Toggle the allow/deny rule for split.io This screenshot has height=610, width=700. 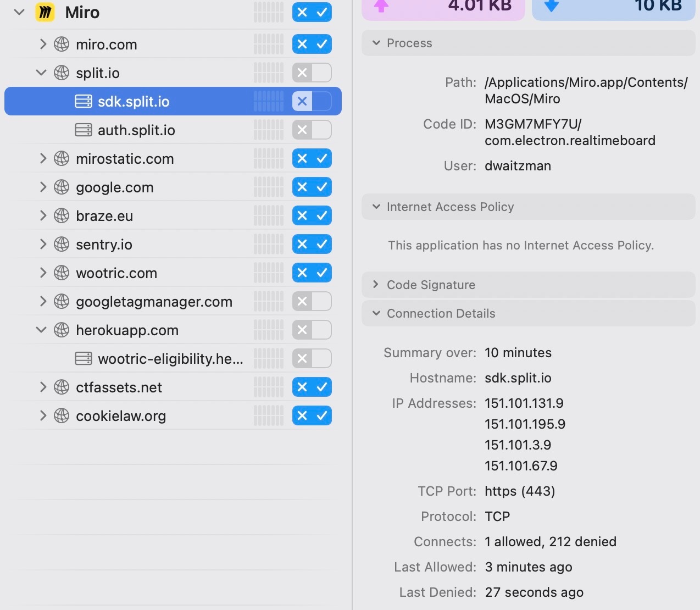[x=312, y=73]
